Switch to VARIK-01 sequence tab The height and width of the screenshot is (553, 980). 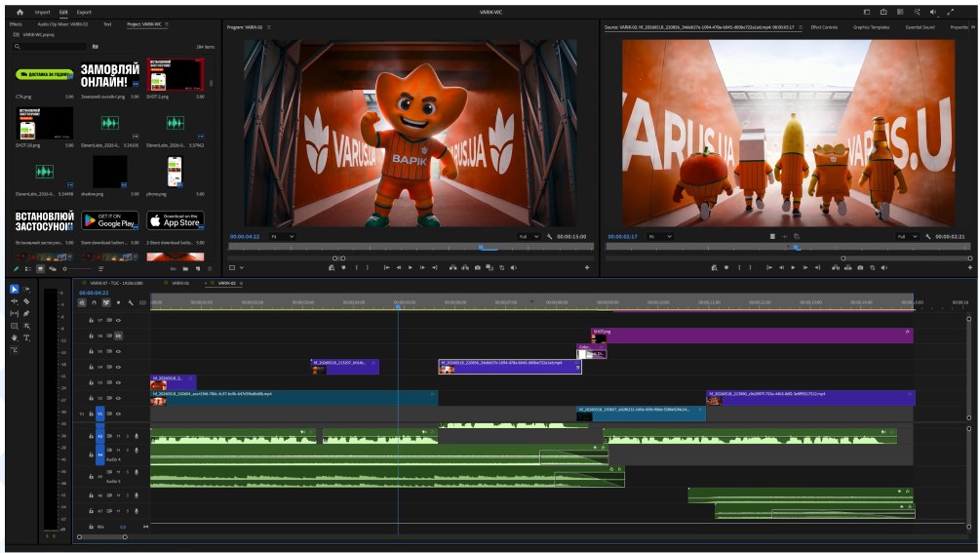point(180,283)
